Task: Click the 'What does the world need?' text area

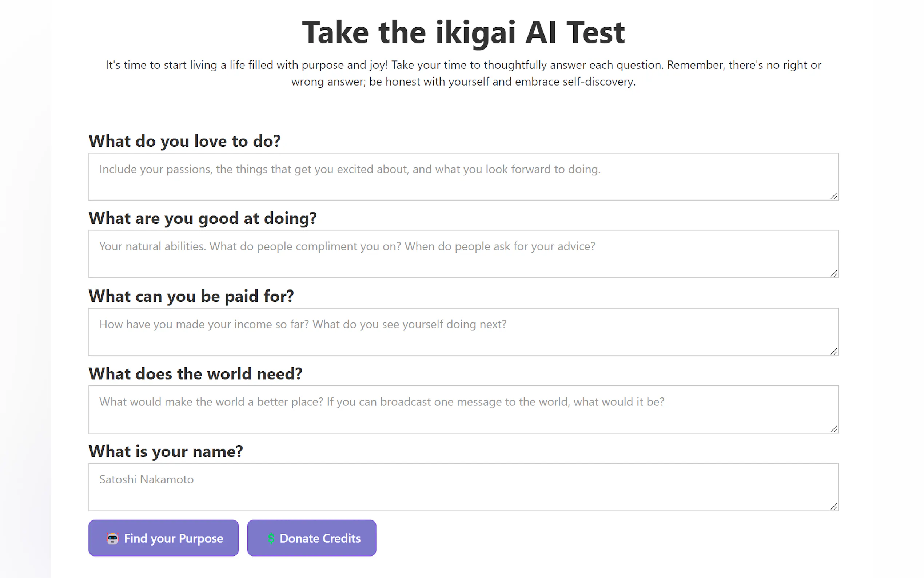Action: (463, 409)
